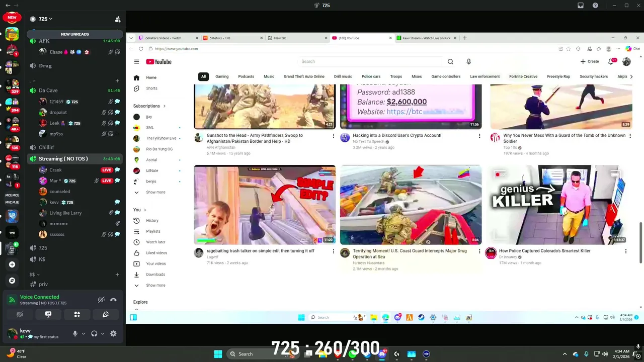The height and width of the screenshot is (362, 644).
Task: Open headphones output options arrow in Discord
Action: (103, 333)
